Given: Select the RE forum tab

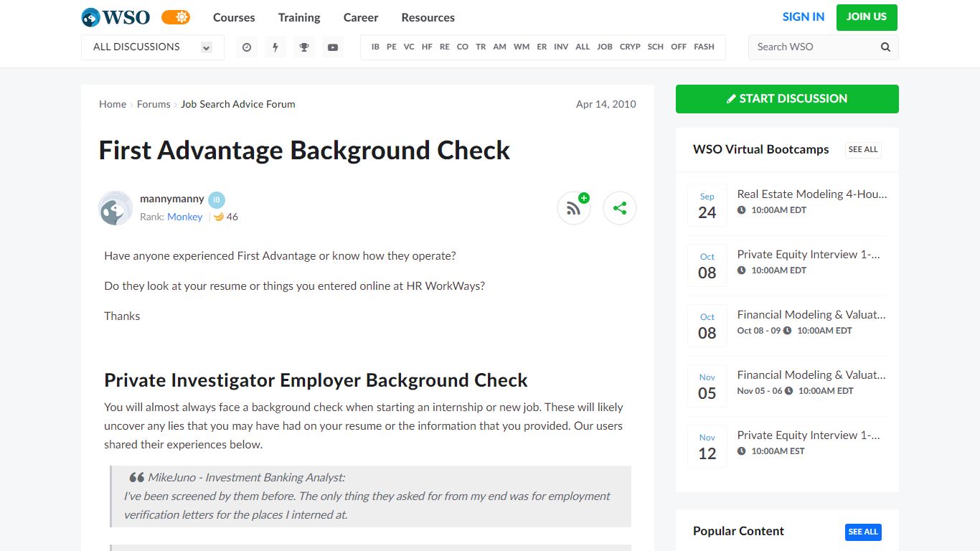Looking at the screenshot, I should tap(445, 47).
